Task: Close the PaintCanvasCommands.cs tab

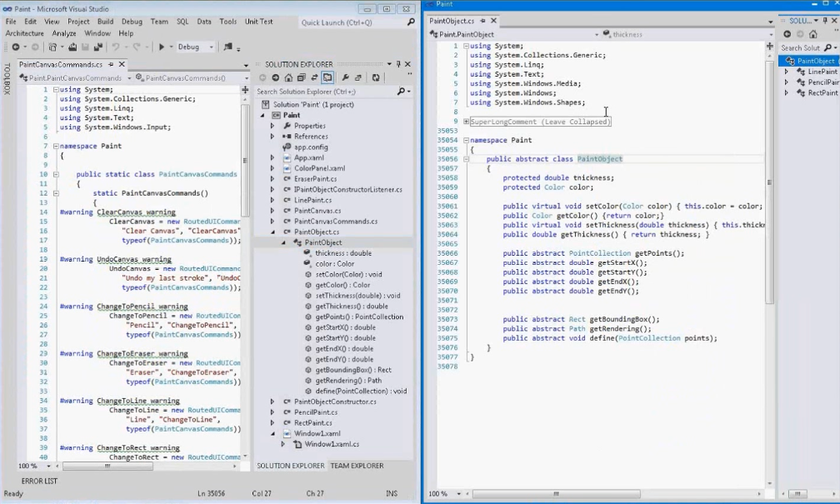Action: click(x=122, y=64)
